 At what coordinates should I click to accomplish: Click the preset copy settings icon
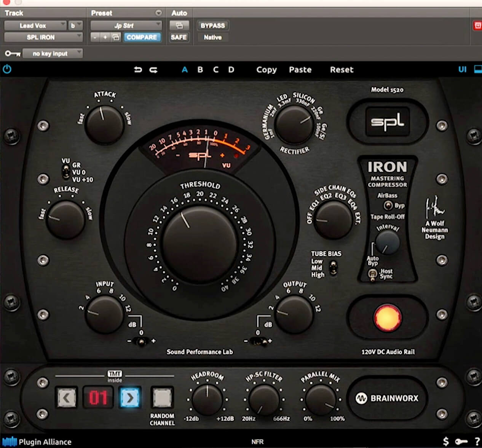[116, 37]
